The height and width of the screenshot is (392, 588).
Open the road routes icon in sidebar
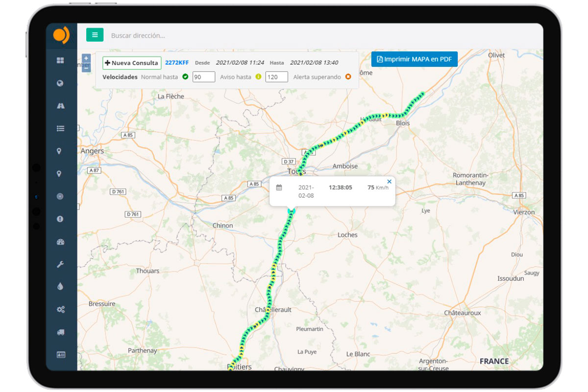point(60,106)
